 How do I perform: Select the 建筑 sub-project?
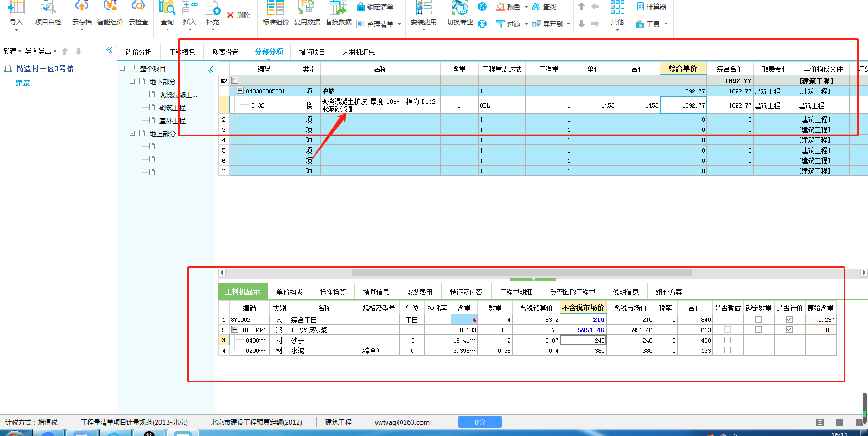click(x=23, y=83)
